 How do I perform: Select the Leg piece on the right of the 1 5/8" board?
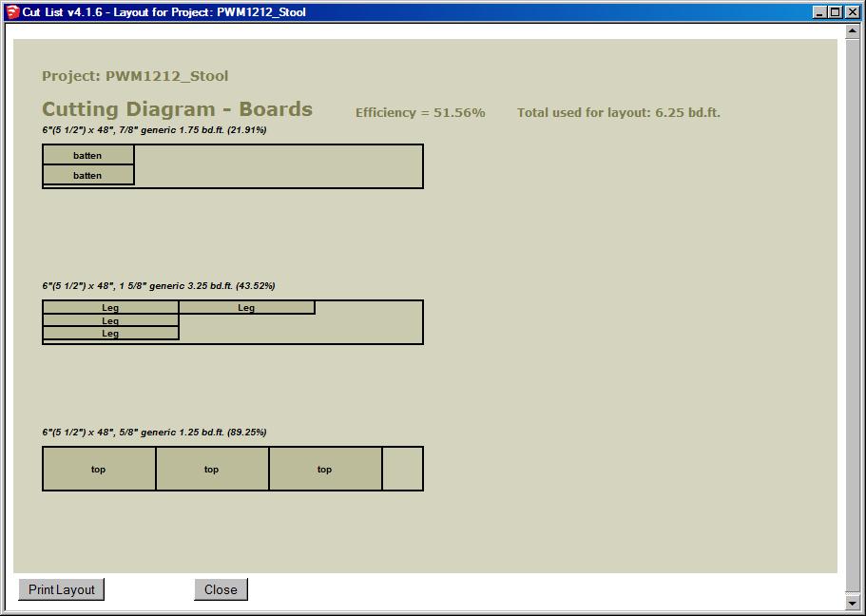[x=247, y=307]
